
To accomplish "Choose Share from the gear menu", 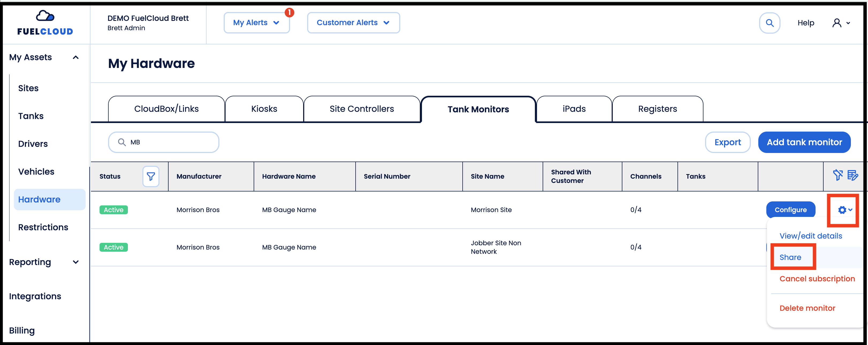I will [x=790, y=257].
